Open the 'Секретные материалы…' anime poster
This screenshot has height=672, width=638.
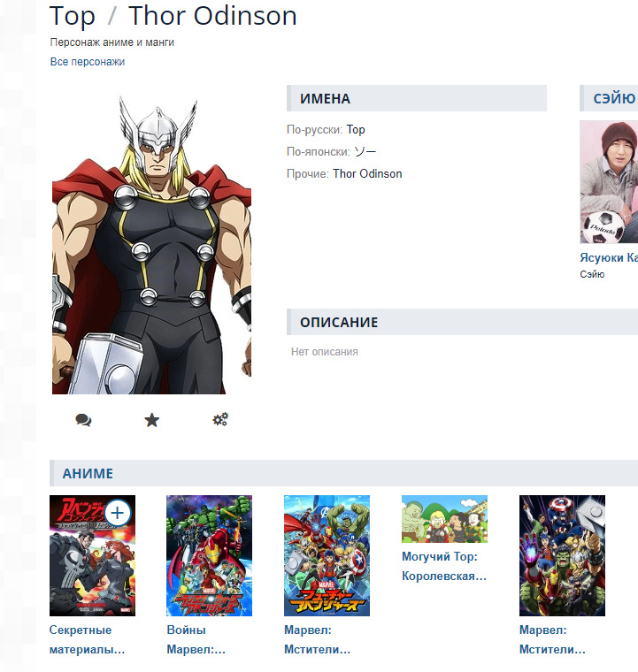tap(92, 555)
